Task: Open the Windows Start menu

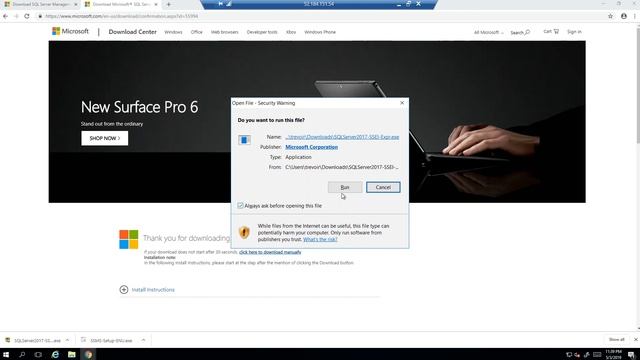Action: (6, 354)
